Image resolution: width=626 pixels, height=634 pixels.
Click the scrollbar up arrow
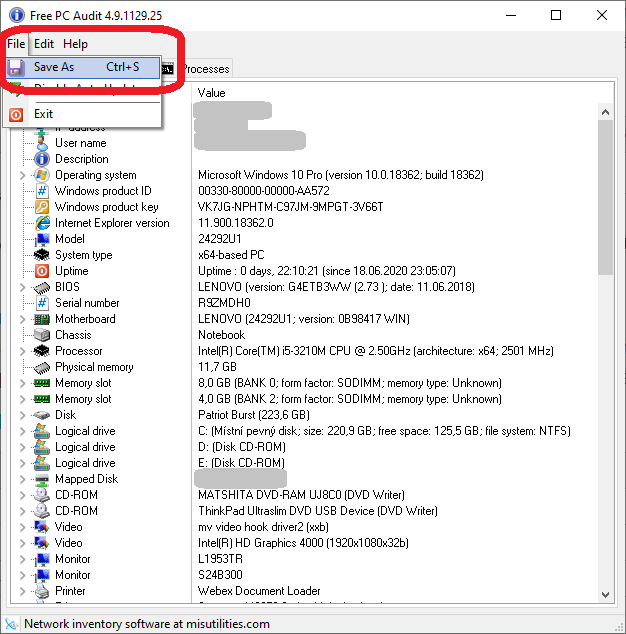tap(605, 112)
